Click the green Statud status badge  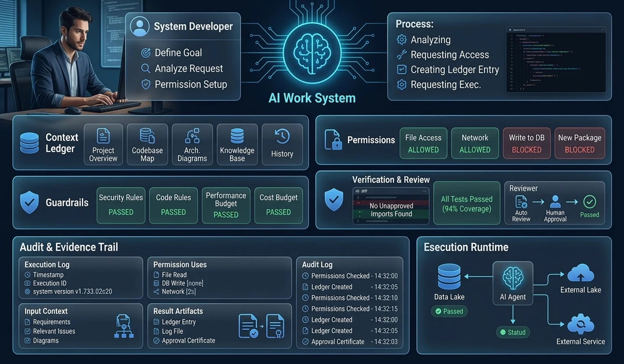[x=513, y=332]
